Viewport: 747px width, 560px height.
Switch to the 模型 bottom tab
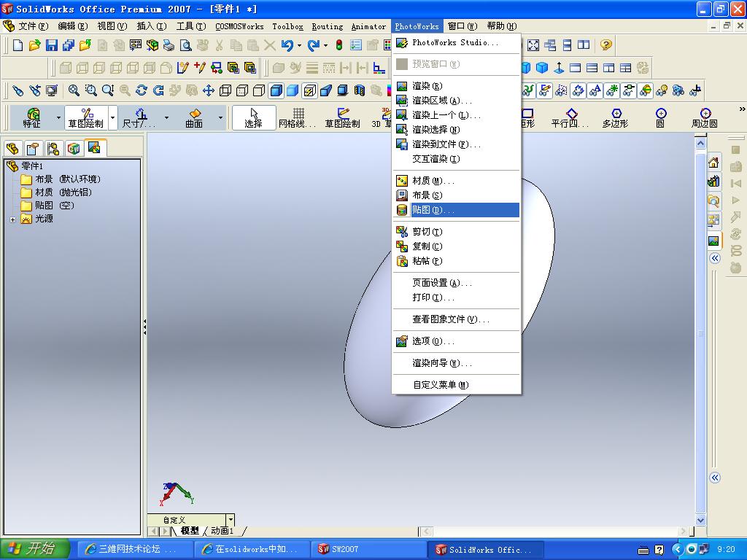point(189,531)
